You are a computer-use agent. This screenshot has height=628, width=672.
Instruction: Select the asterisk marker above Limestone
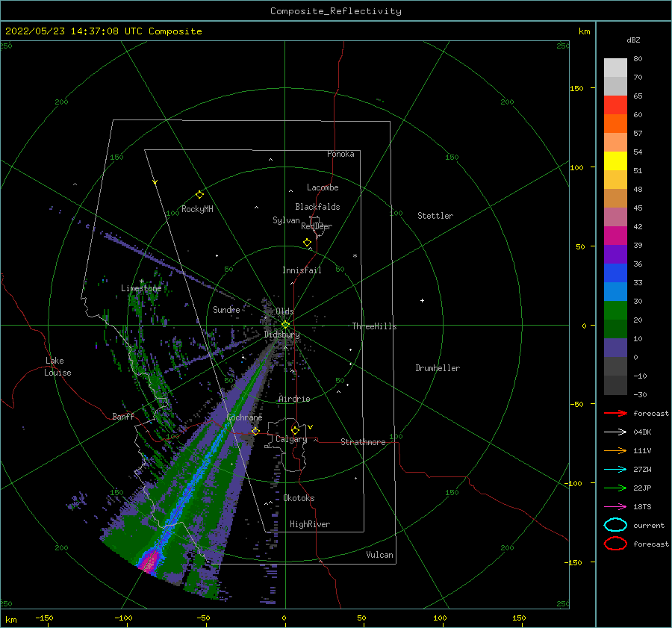[141, 282]
